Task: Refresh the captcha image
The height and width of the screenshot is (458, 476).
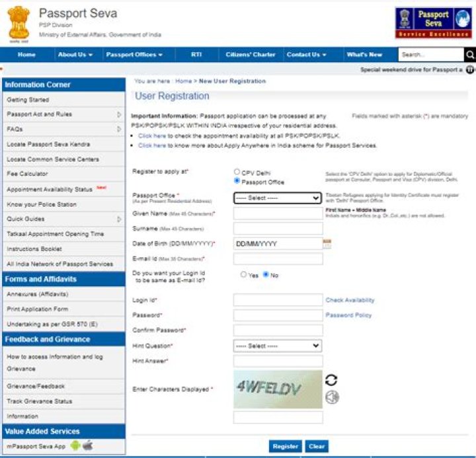Action: click(x=331, y=380)
